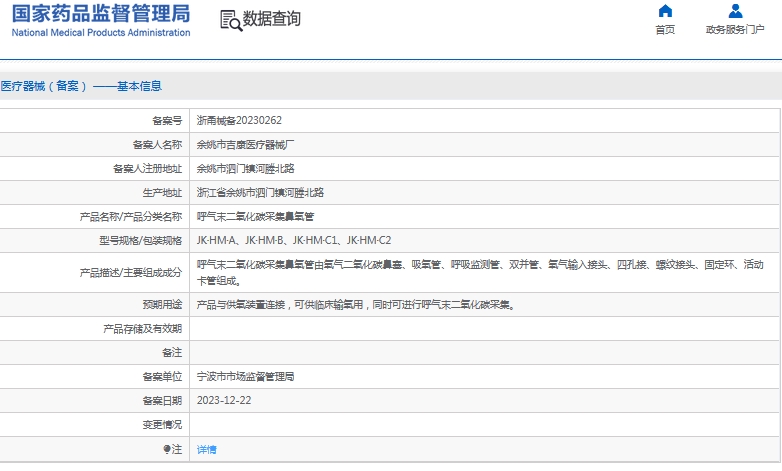Image resolution: width=782 pixels, height=471 pixels.
Task: Open 政务服务门户 text link
Action: pos(735,29)
